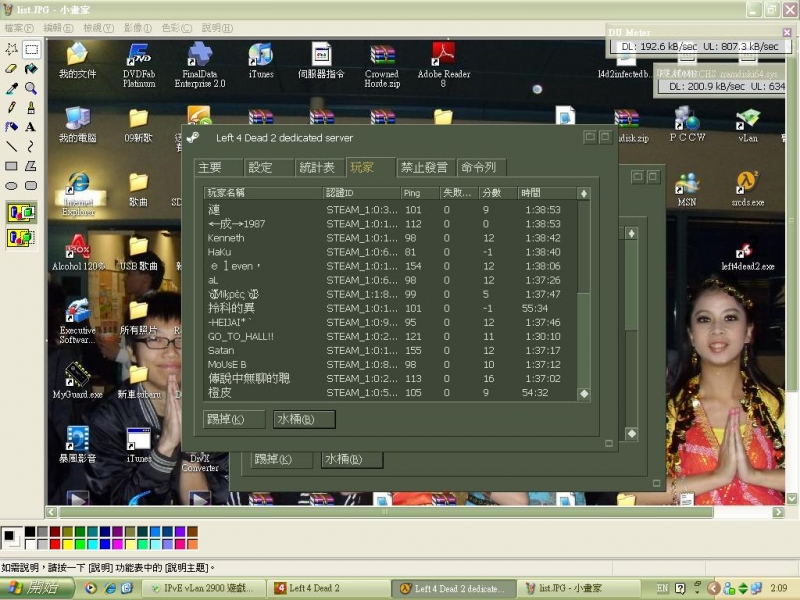This screenshot has height=600, width=800.
Task: Pick the Curve drawing tool
Action: [x=31, y=146]
